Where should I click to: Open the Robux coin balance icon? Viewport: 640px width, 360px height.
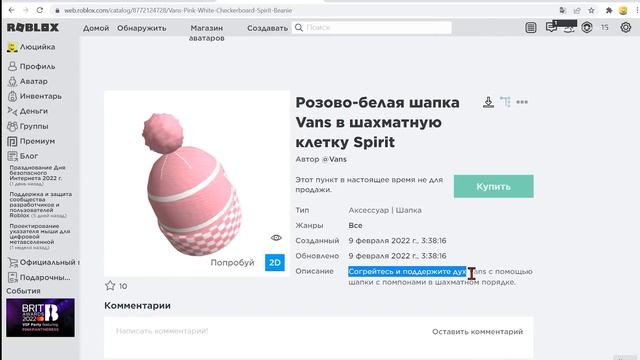[x=587, y=27]
